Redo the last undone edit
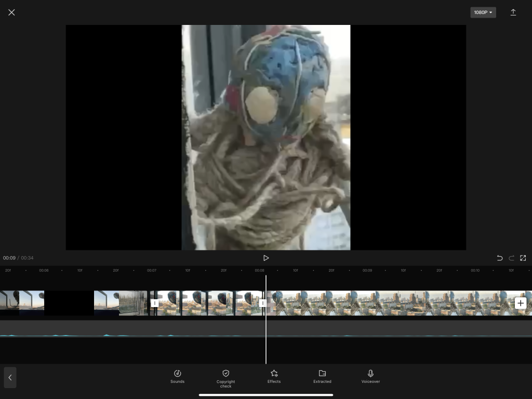The width and height of the screenshot is (532, 399). (x=511, y=258)
